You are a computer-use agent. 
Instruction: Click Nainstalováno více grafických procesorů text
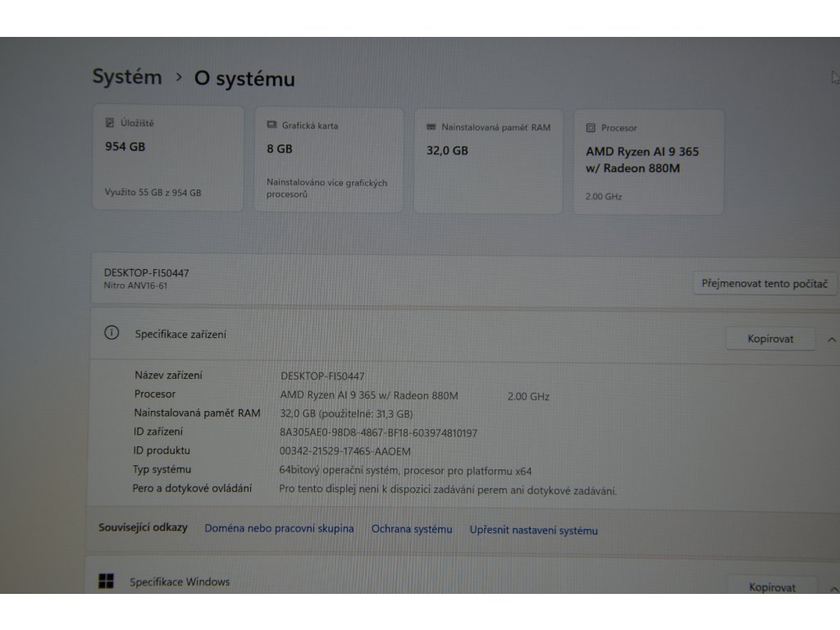click(x=326, y=188)
